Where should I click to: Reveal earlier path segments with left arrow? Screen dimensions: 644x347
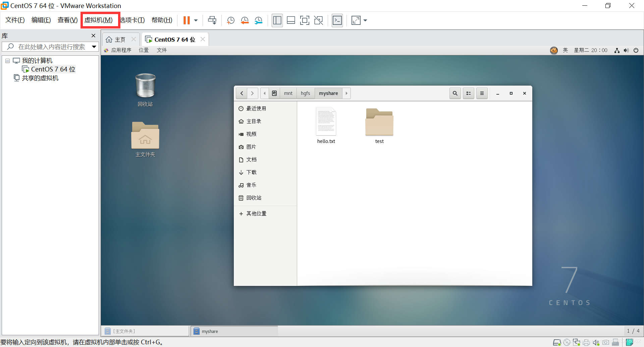[x=265, y=93]
